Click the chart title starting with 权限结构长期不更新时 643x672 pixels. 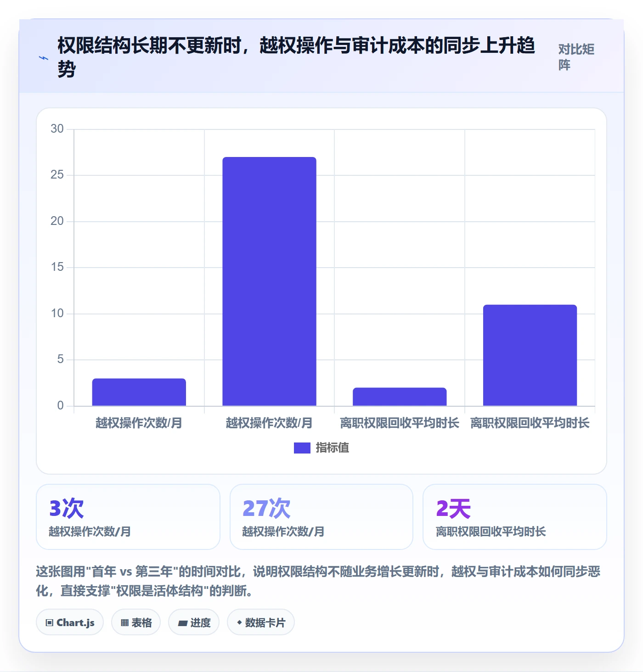coord(296,57)
